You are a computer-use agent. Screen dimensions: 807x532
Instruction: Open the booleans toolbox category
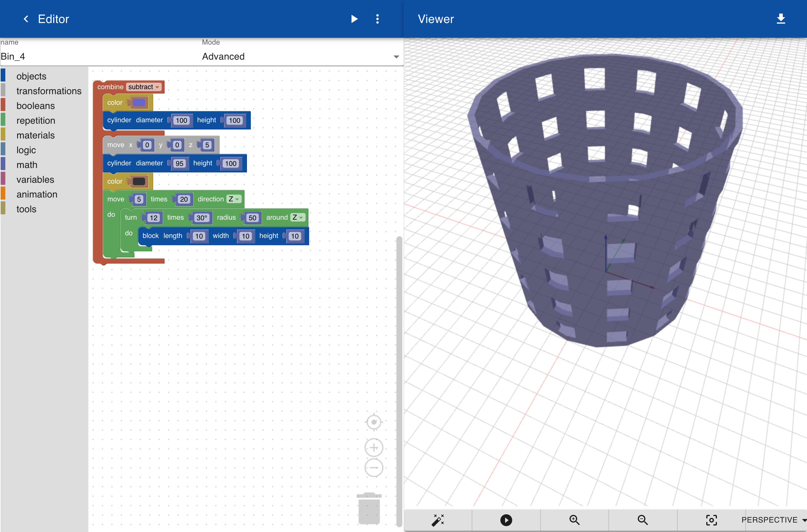click(35, 106)
